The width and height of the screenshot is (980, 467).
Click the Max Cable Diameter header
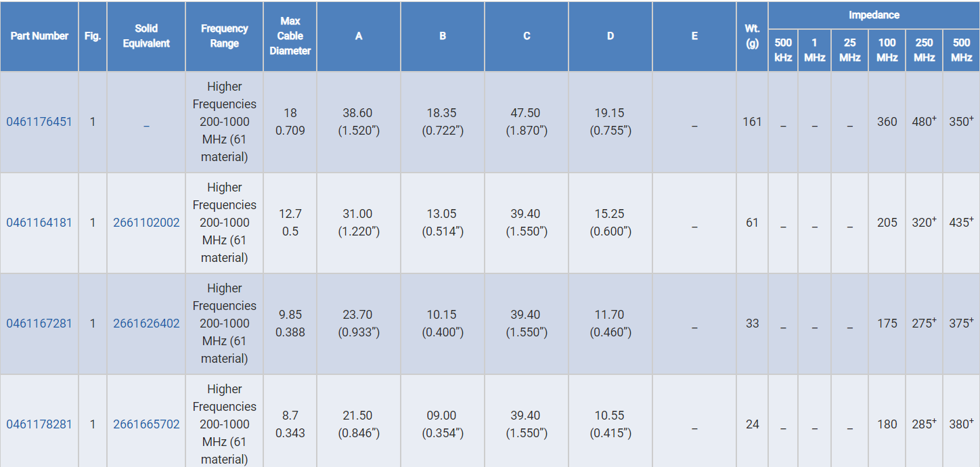(x=290, y=36)
